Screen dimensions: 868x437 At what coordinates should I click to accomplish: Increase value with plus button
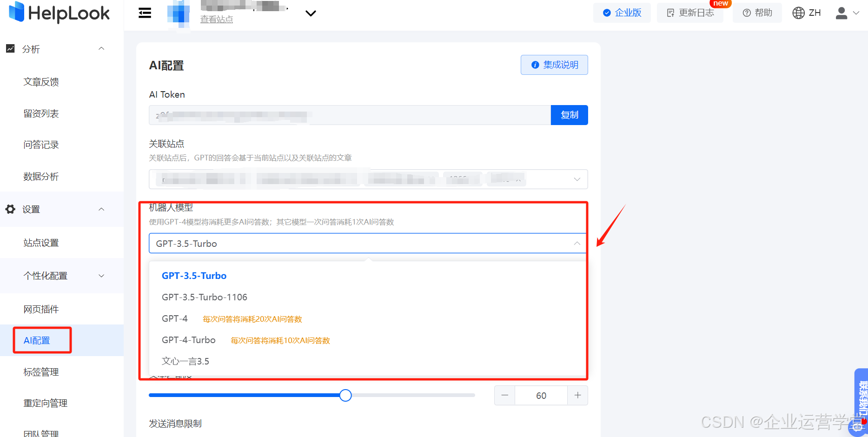(577, 395)
